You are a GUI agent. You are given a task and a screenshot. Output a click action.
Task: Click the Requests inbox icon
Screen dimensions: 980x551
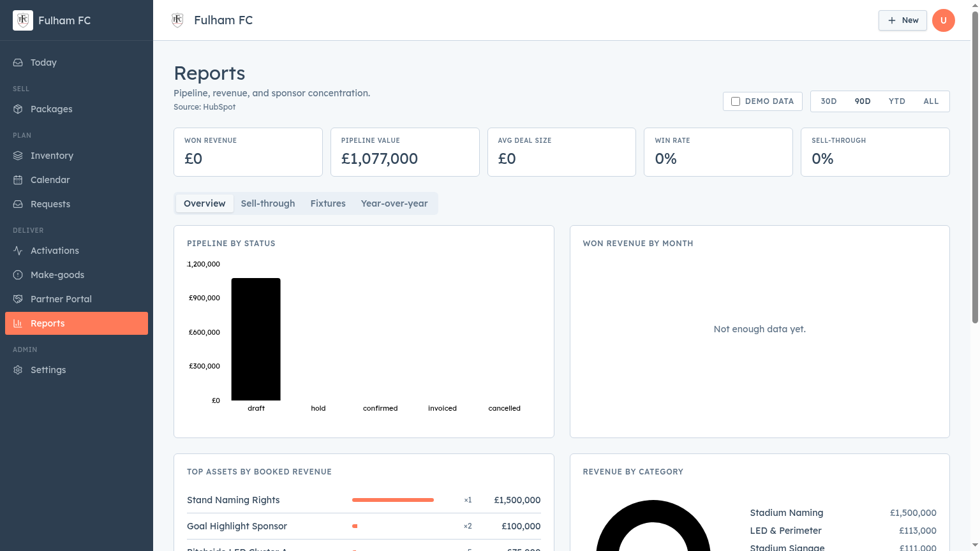(18, 204)
